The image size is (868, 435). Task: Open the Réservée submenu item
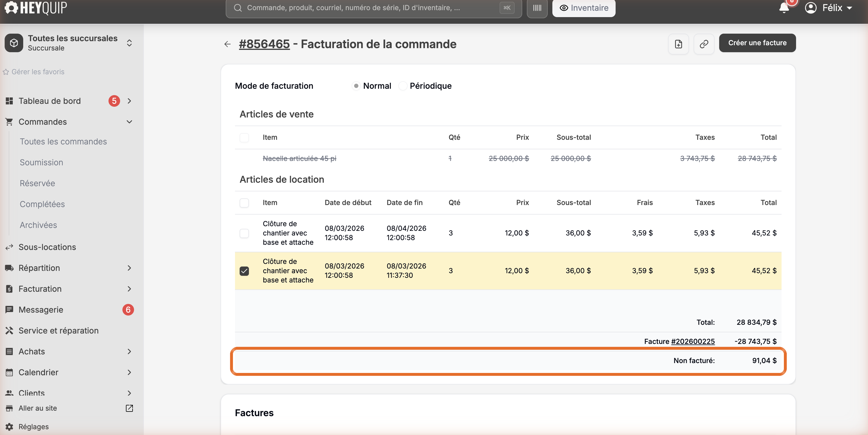(x=37, y=183)
